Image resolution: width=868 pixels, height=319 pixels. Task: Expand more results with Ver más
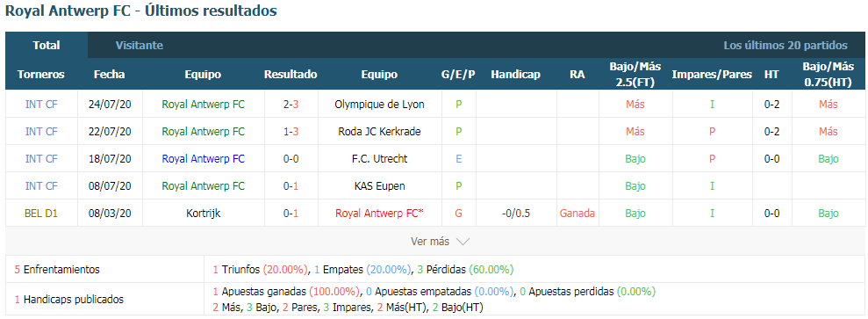point(440,242)
